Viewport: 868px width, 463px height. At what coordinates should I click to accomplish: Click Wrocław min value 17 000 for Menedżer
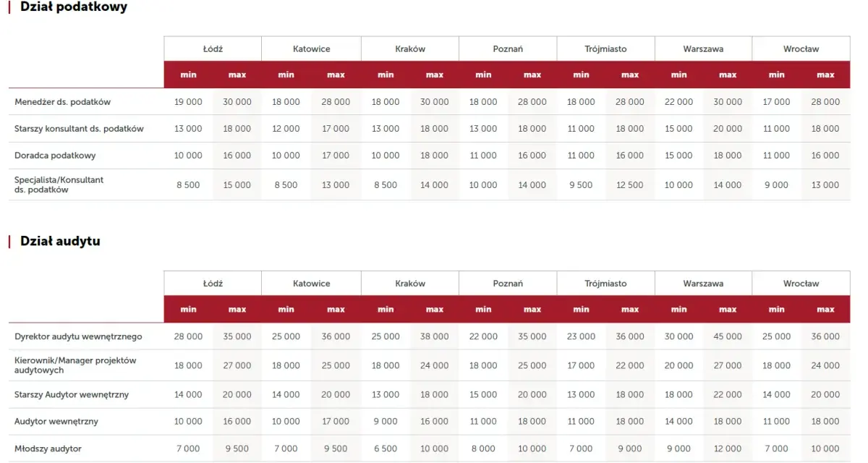coord(777,102)
